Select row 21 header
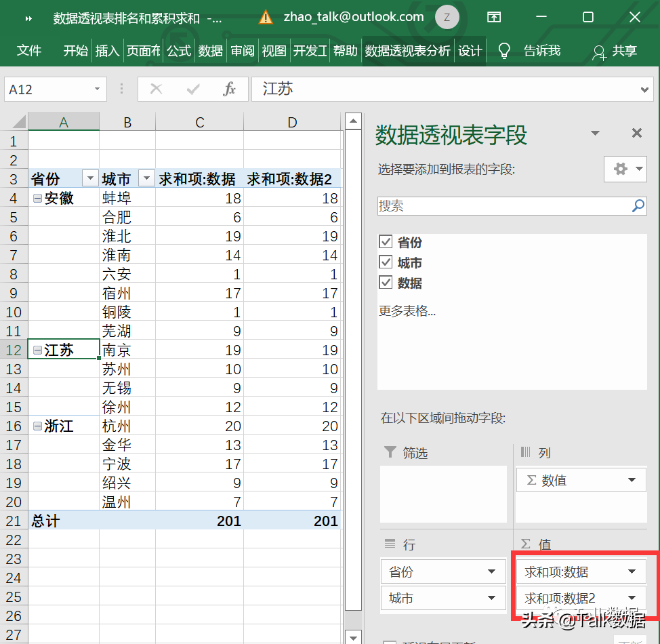This screenshot has width=660, height=644. tap(14, 521)
